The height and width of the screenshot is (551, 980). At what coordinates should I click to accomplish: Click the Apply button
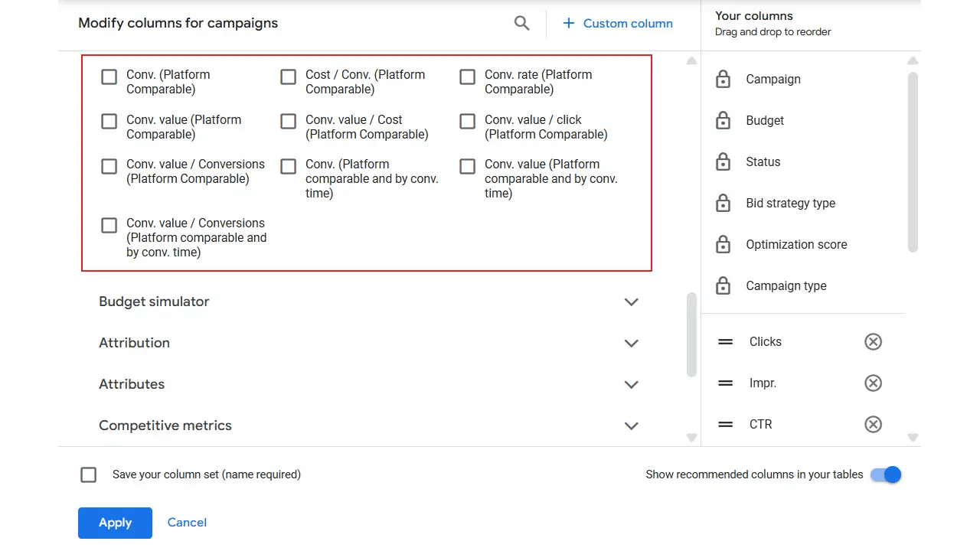[115, 523]
